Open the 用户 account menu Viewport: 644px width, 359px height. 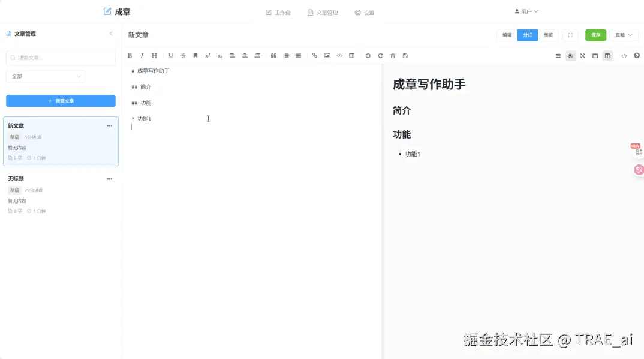(x=526, y=11)
